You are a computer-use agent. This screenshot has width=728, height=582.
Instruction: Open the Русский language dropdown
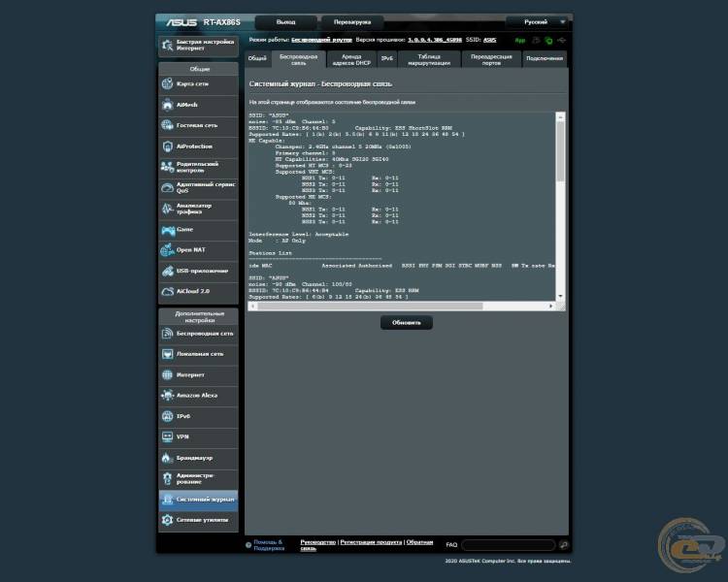pos(539,21)
